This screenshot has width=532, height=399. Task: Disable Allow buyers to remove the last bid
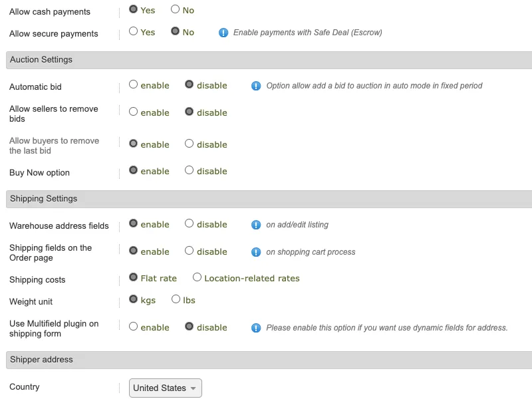189,143
